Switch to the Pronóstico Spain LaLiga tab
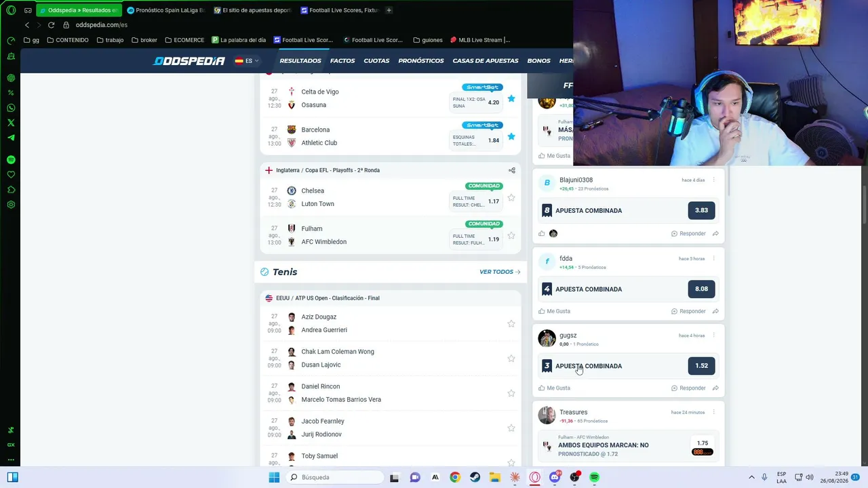This screenshot has height=488, width=868. (165, 10)
